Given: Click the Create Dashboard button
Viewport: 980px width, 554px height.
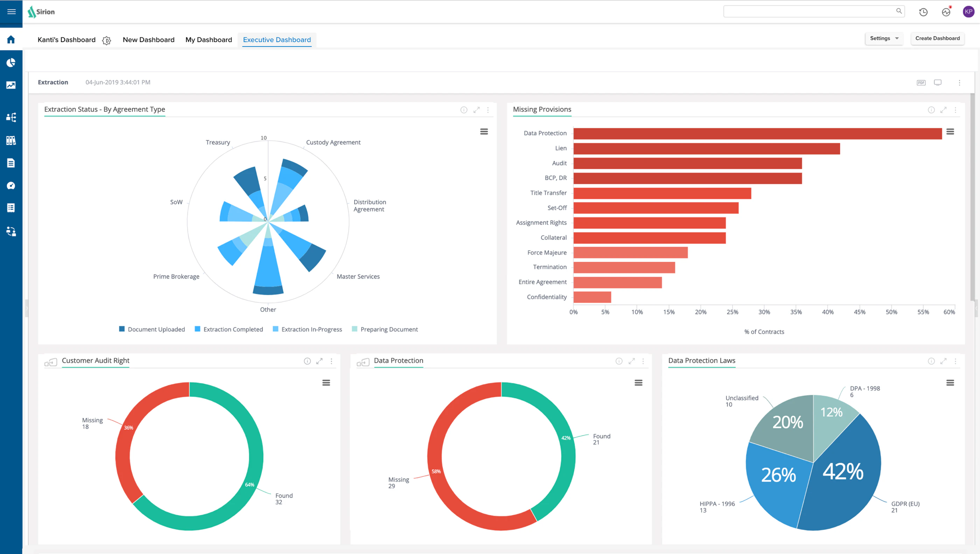Looking at the screenshot, I should click(937, 39).
